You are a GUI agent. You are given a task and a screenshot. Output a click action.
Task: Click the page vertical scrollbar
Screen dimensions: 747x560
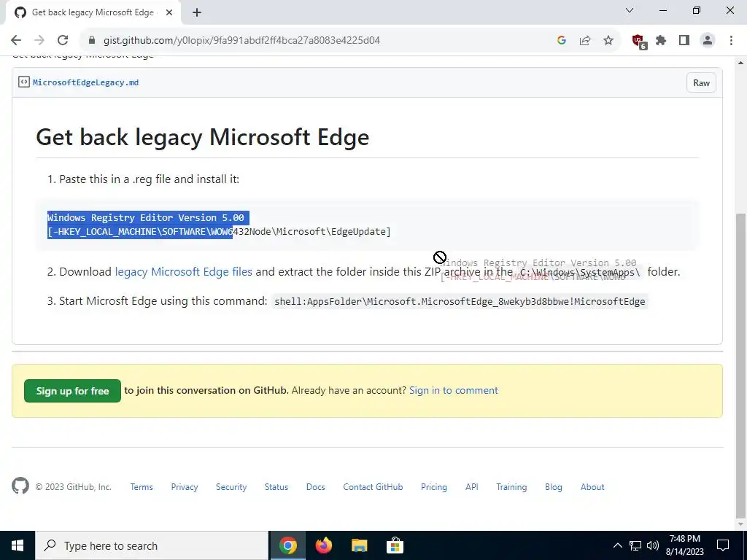pos(741,365)
